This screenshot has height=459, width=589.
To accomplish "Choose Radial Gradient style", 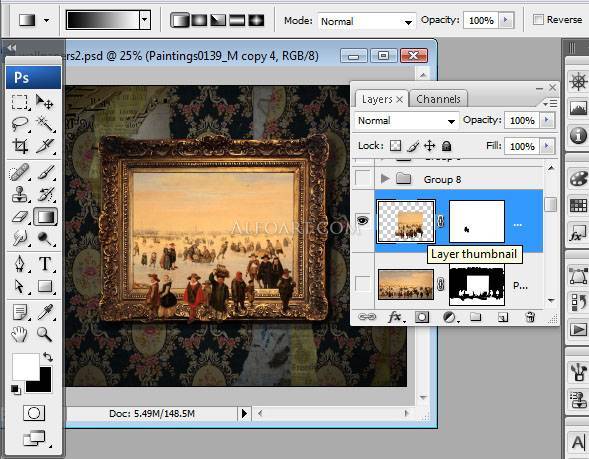I will point(199,20).
